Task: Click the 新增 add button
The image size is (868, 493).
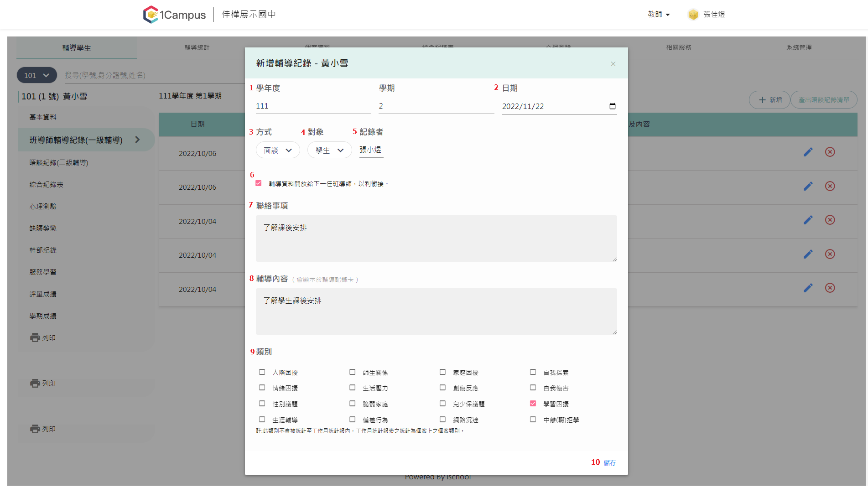Action: pos(770,100)
